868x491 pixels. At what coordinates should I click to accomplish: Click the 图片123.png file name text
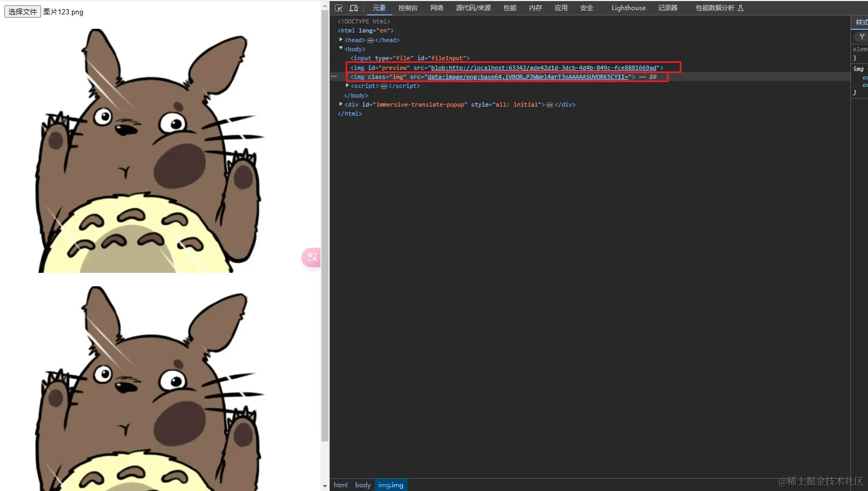pyautogui.click(x=63, y=12)
